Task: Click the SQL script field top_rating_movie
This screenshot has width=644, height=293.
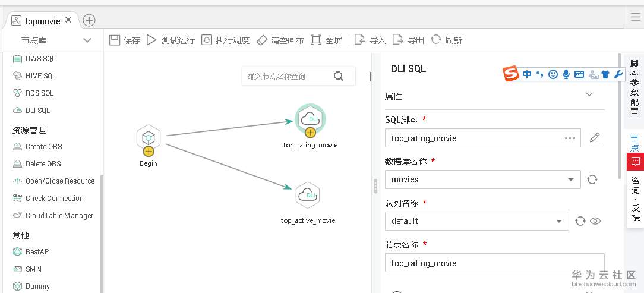Action: click(482, 138)
